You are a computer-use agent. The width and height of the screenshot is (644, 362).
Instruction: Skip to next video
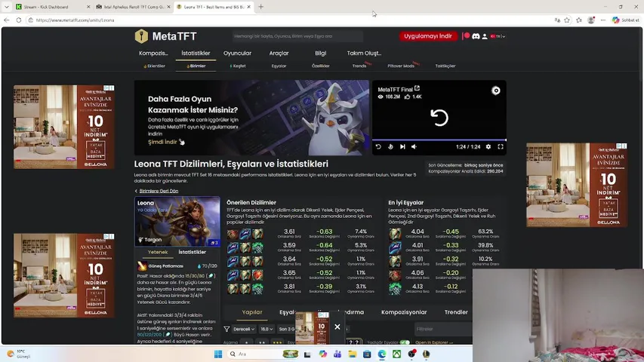pos(402,146)
